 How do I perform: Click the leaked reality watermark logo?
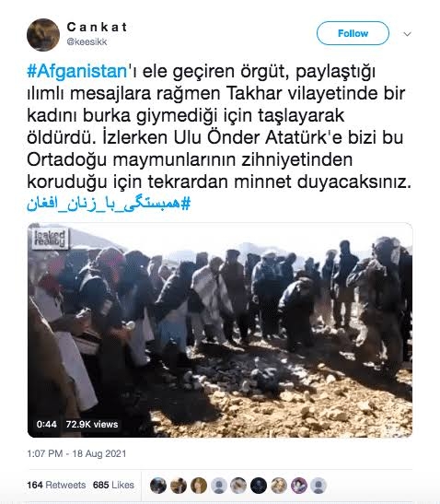pyautogui.click(x=50, y=239)
